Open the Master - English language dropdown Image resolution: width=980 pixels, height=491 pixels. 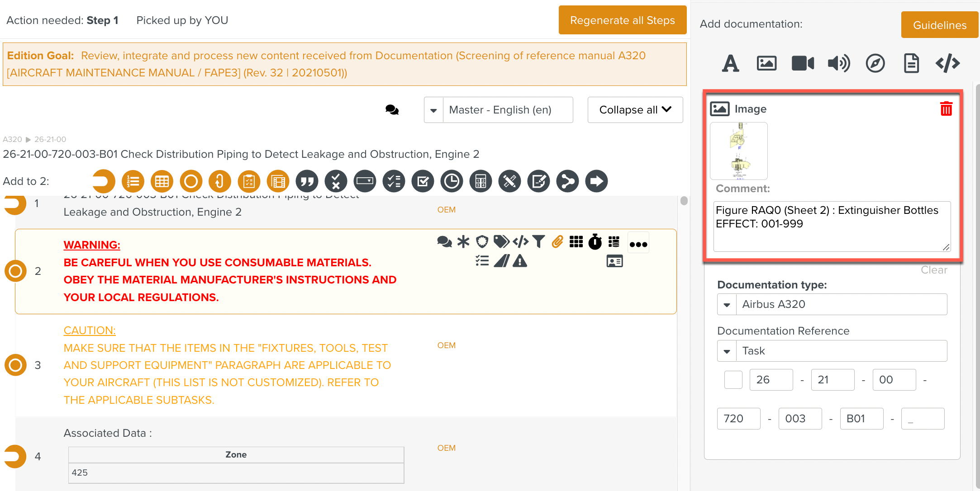[x=433, y=109]
